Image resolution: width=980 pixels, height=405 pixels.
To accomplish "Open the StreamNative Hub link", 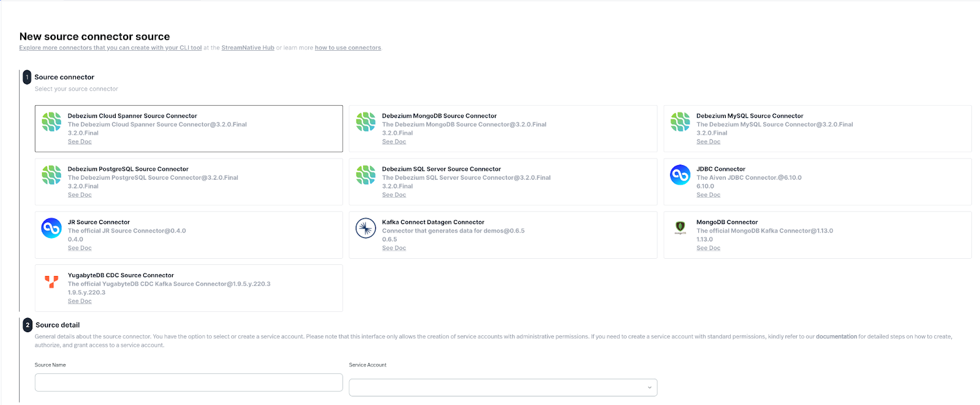I will pyautogui.click(x=247, y=48).
